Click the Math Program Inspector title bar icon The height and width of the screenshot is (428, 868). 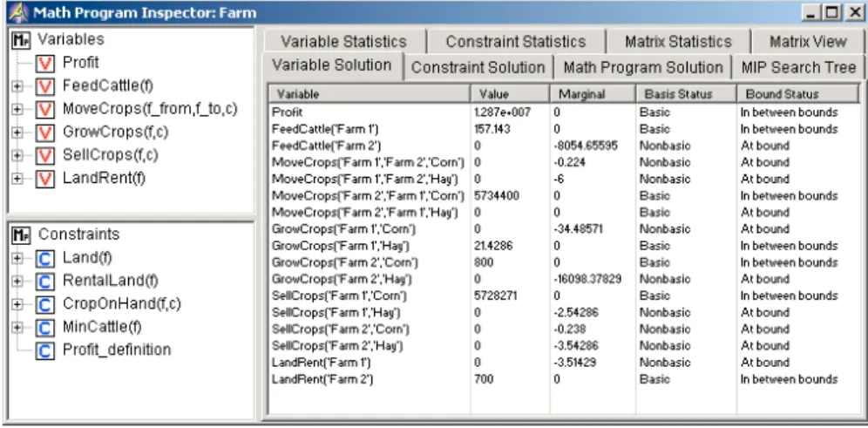tap(18, 11)
